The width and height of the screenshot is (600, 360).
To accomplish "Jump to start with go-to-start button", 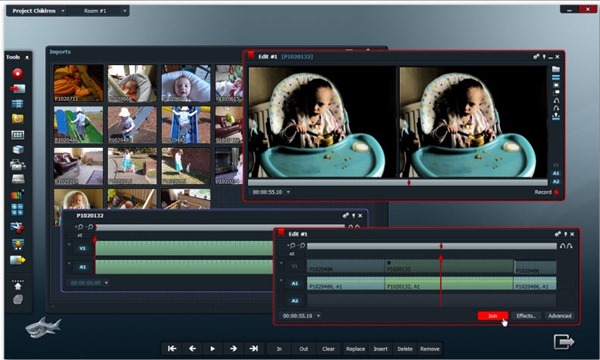I will point(172,349).
